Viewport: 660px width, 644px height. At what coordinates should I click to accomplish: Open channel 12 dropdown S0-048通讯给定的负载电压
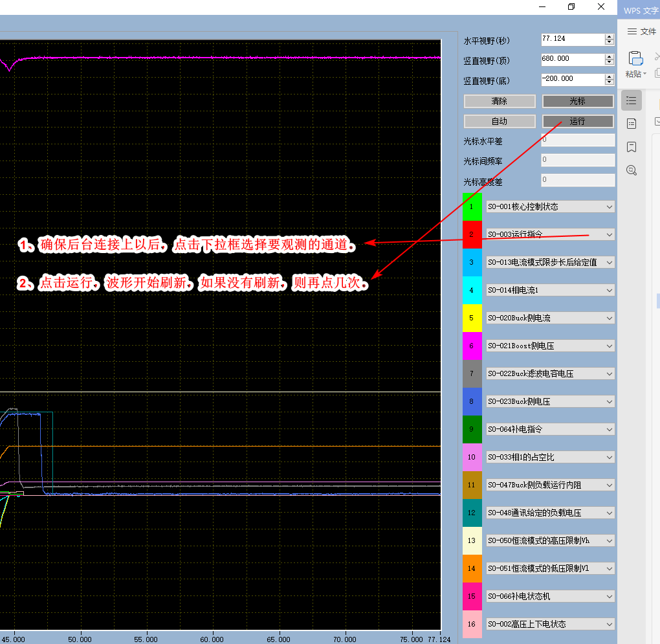pos(550,513)
